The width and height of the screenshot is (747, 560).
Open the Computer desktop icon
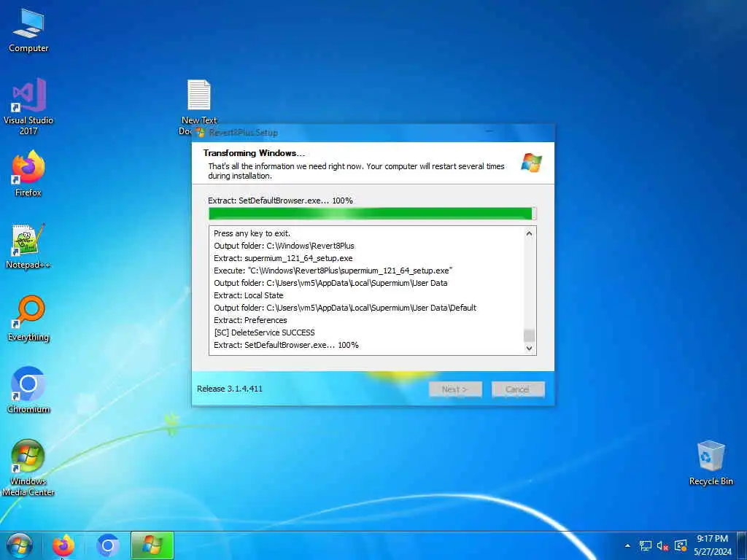coord(28,29)
